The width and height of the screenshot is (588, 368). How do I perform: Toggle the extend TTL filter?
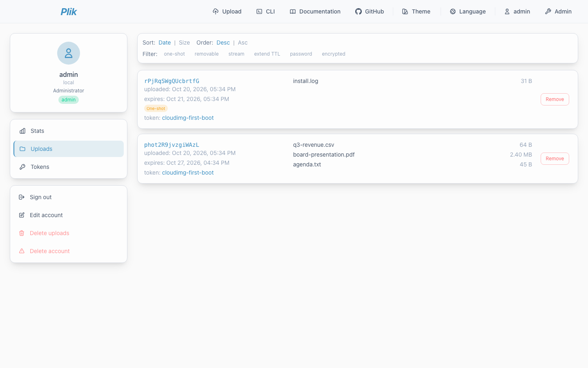coord(267,54)
